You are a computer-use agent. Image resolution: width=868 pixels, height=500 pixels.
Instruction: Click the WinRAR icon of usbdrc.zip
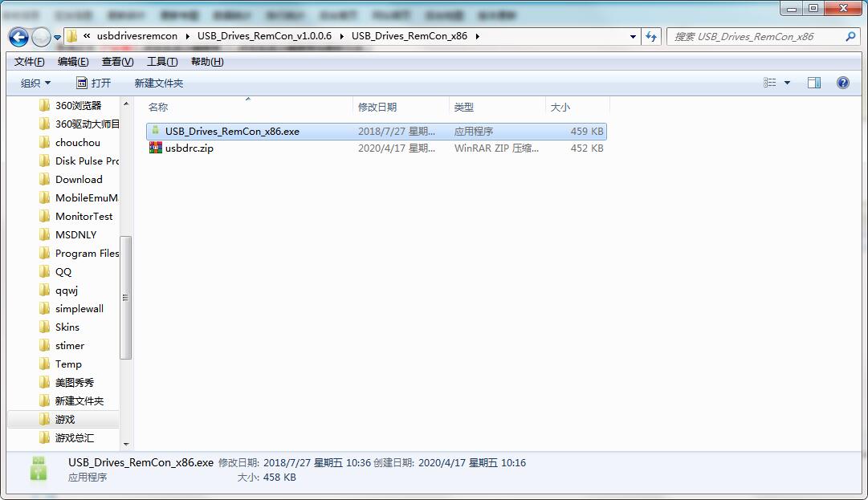(156, 148)
